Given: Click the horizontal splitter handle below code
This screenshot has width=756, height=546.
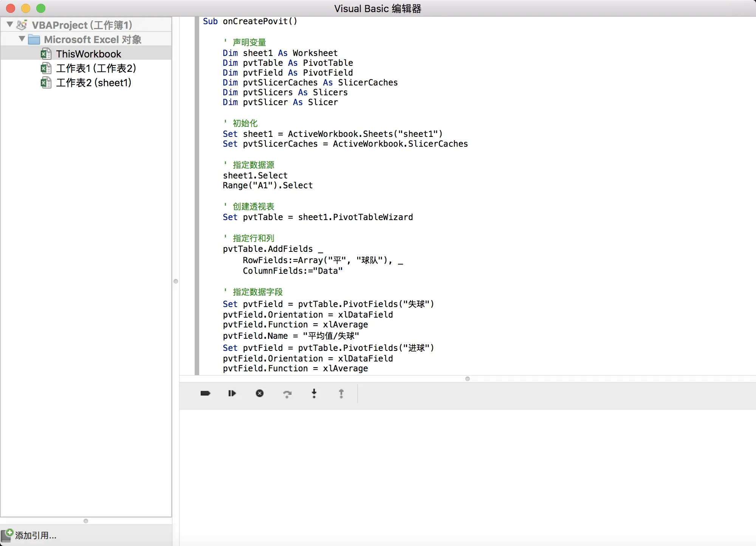Looking at the screenshot, I should point(468,378).
